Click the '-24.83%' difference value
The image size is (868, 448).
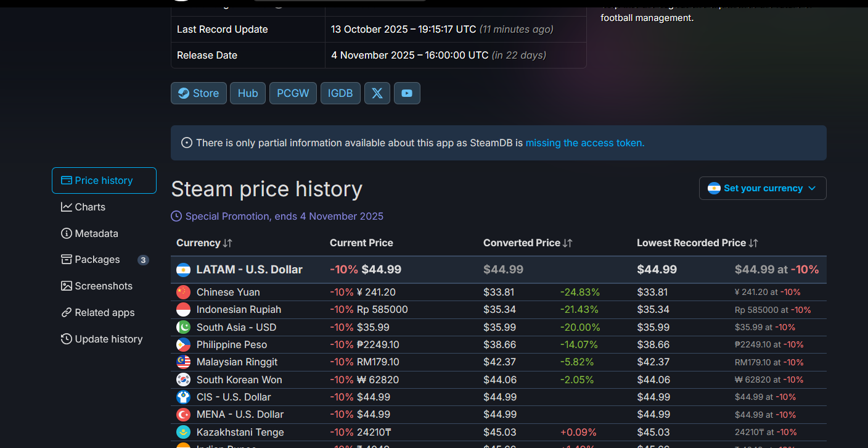(579, 292)
